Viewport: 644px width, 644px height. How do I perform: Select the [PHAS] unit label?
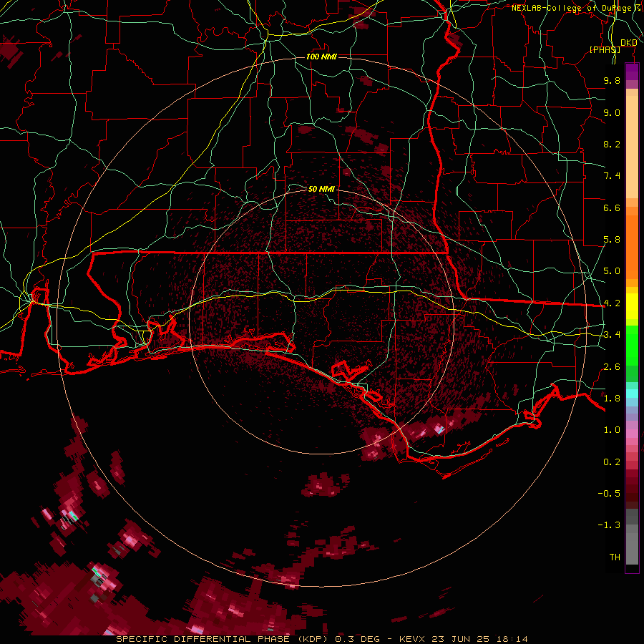605,49
